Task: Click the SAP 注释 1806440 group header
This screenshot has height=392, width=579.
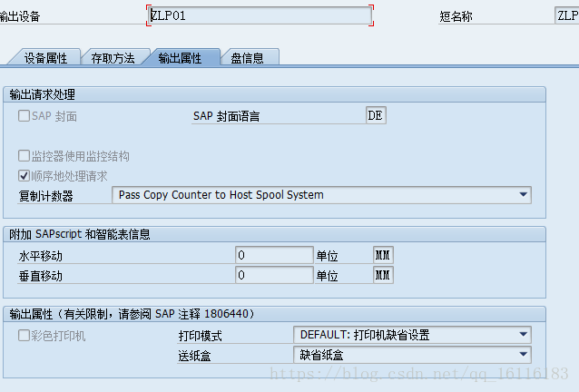Action: [x=274, y=314]
